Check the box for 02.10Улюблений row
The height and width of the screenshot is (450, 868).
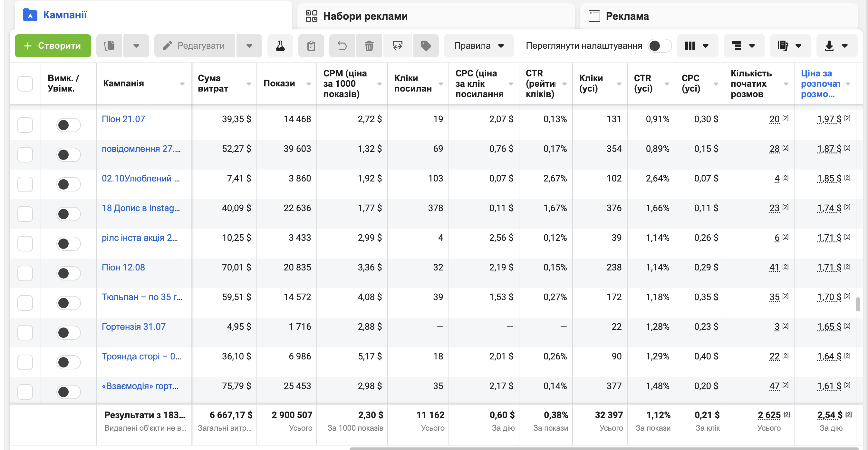coord(25,184)
